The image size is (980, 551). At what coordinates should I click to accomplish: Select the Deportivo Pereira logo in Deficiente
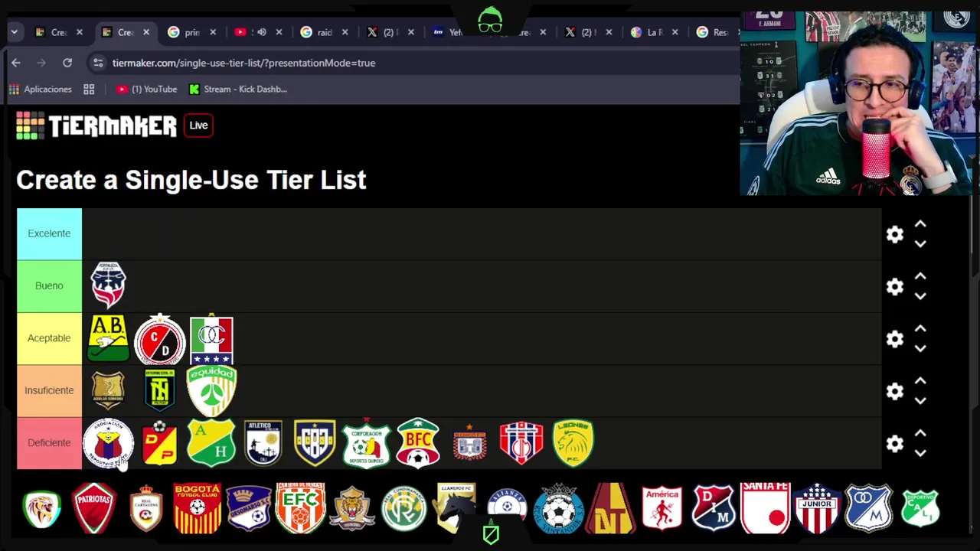click(x=160, y=442)
